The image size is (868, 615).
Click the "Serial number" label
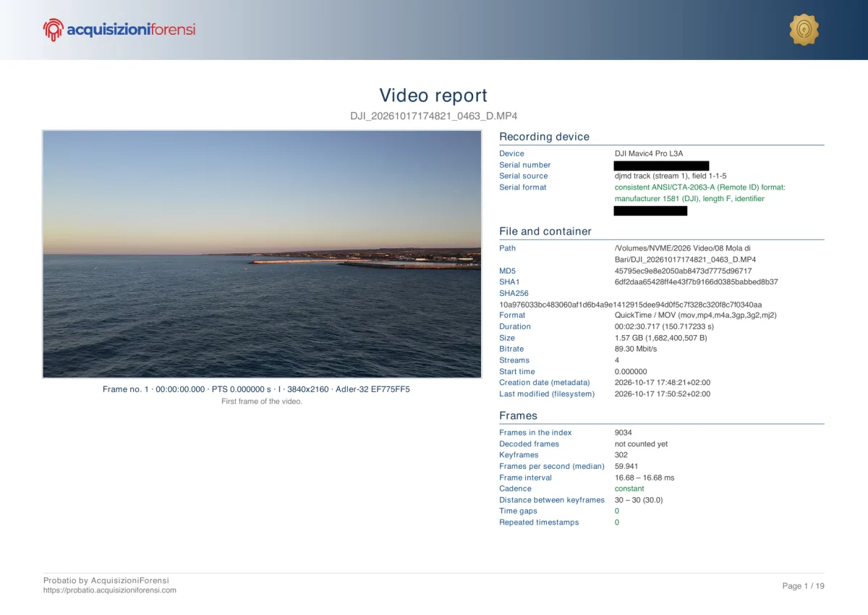(x=524, y=165)
